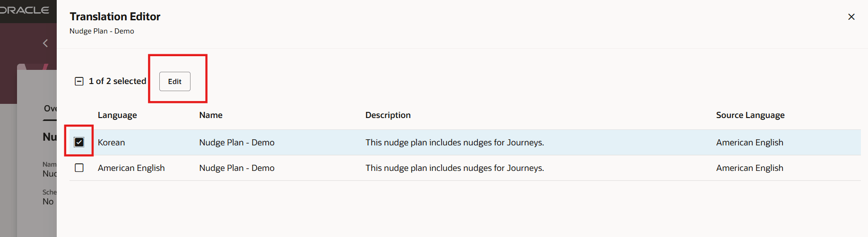
Task: Click Korean row's Source Language value
Action: [749, 143]
